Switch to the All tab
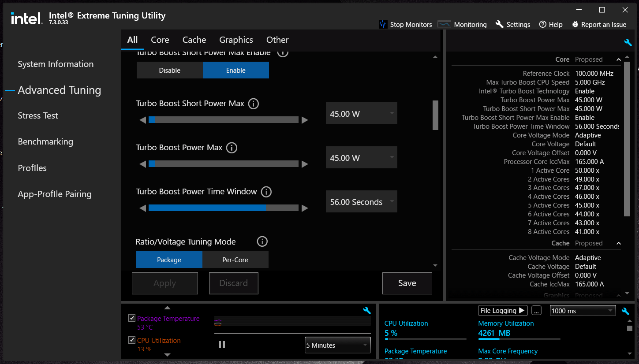Image resolution: width=639 pixels, height=364 pixels. pyautogui.click(x=133, y=40)
